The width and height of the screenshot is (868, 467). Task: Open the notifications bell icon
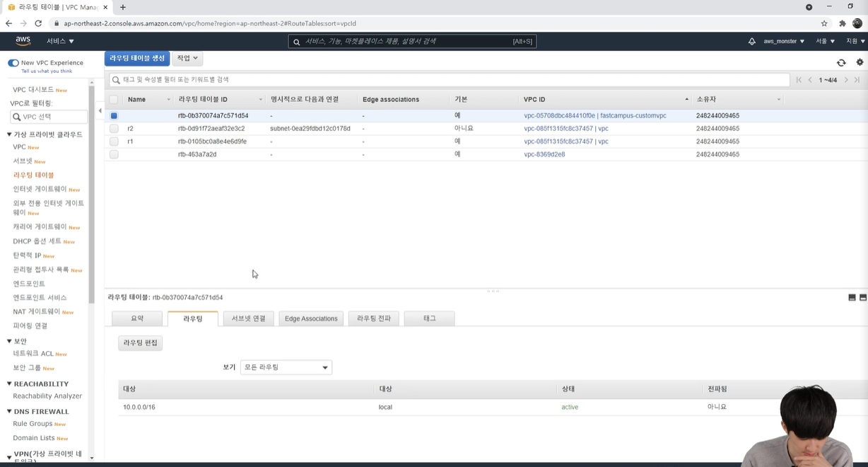pos(751,42)
